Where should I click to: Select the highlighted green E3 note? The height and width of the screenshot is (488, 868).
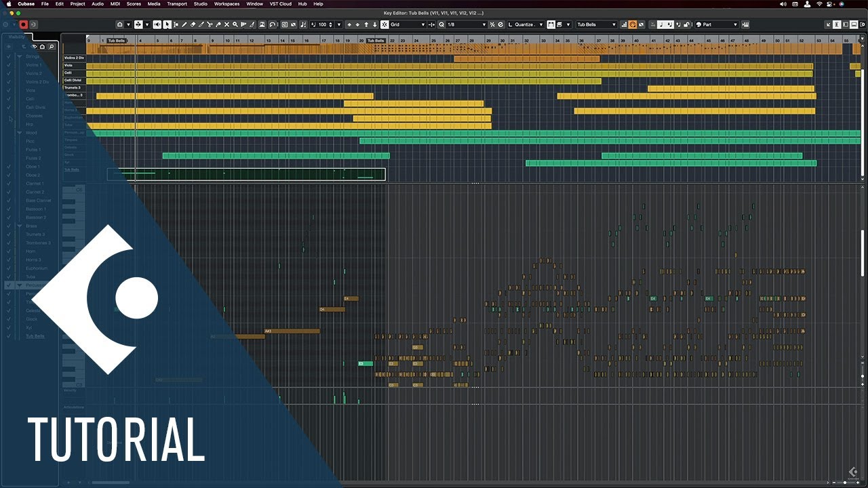coord(366,364)
